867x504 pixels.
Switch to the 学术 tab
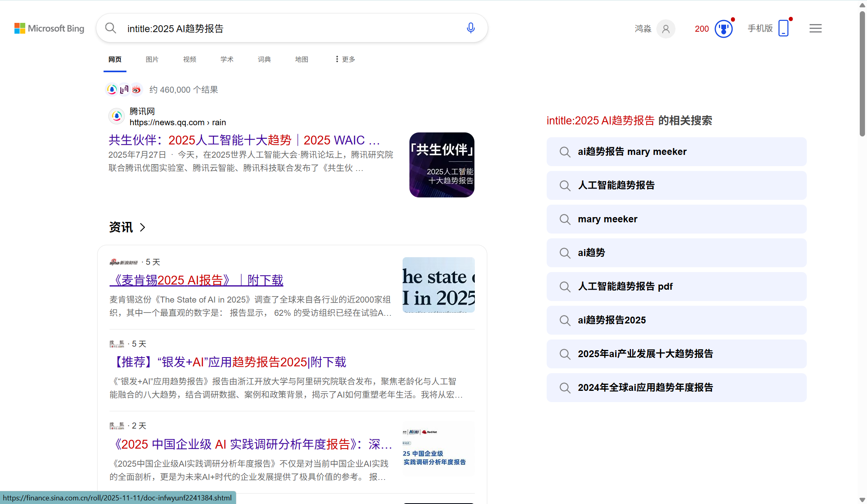pyautogui.click(x=227, y=59)
